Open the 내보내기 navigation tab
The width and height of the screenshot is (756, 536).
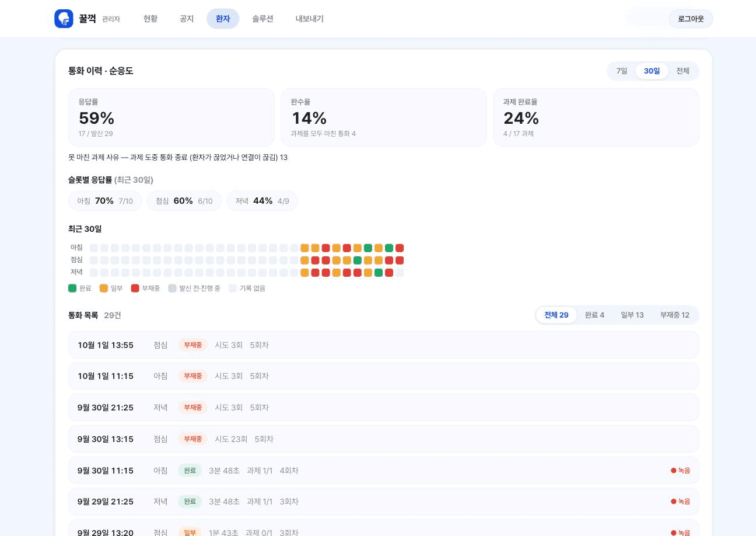309,19
